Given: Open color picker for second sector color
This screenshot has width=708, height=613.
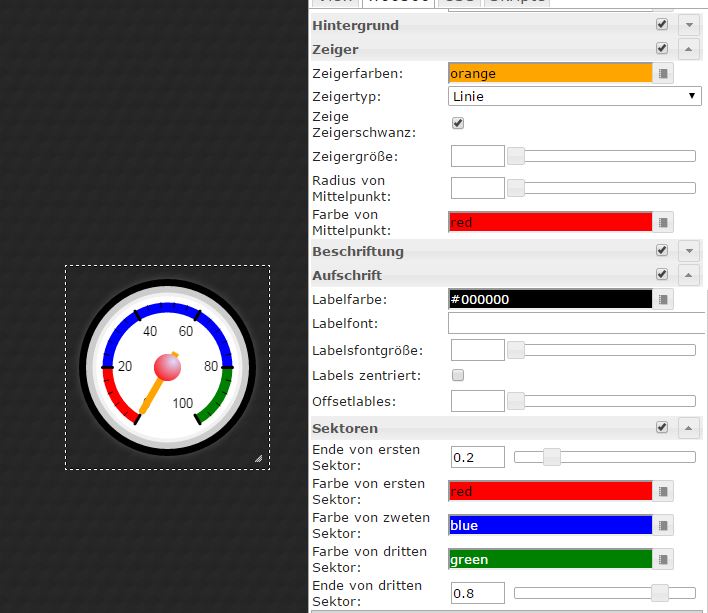Looking at the screenshot, I should tap(663, 525).
